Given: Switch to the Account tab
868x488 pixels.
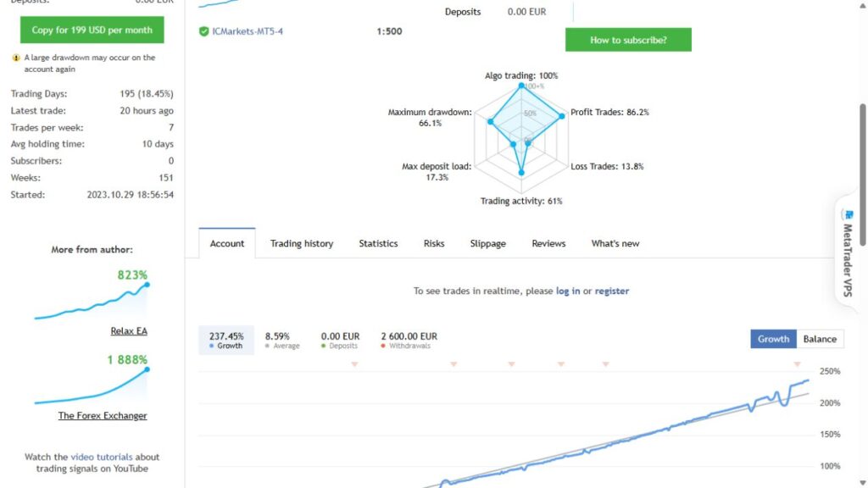Looking at the screenshot, I should click(227, 243).
